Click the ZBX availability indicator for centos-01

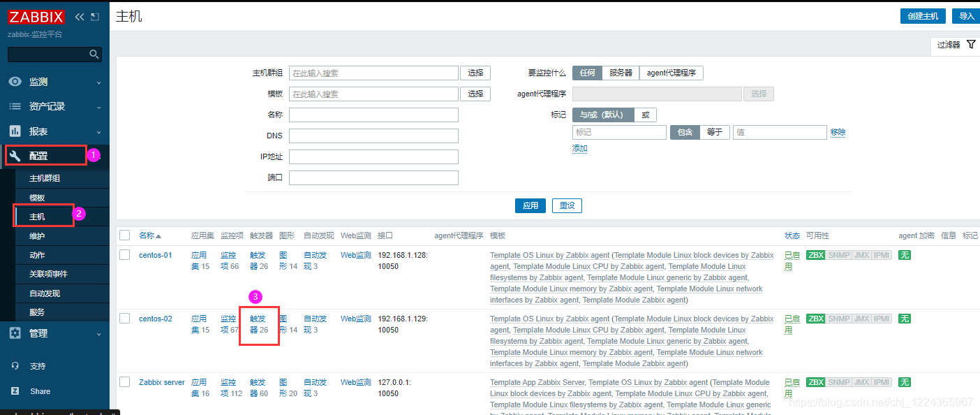815,255
